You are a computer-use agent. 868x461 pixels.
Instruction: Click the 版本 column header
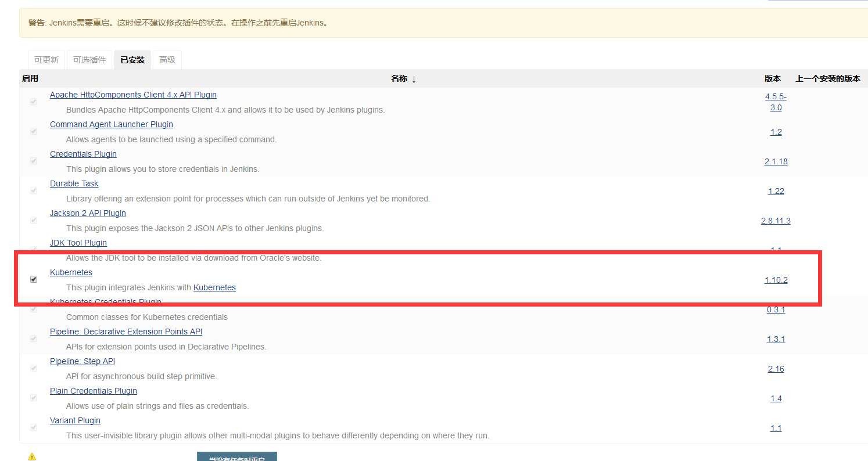pyautogui.click(x=773, y=78)
